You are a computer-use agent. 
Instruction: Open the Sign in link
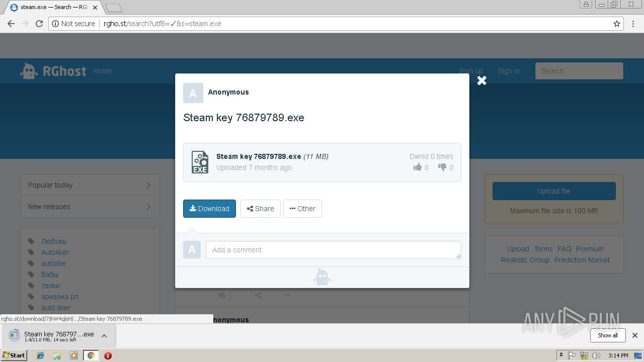click(x=509, y=71)
